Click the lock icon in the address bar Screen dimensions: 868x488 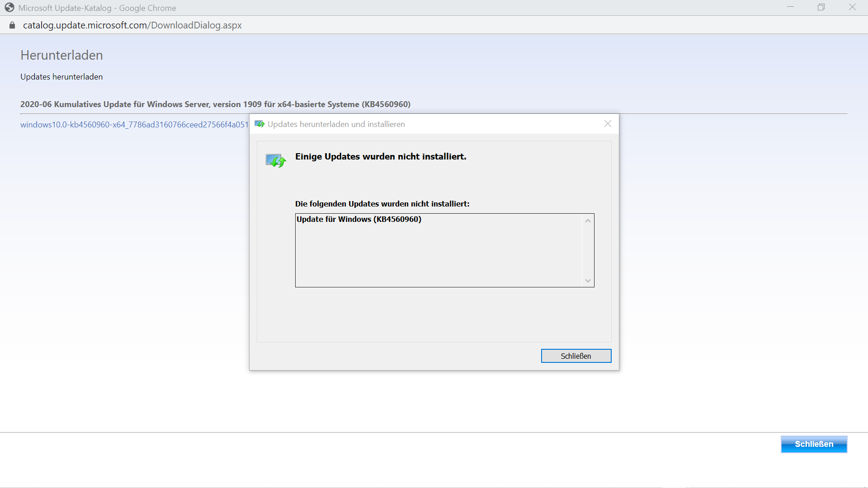(12, 25)
